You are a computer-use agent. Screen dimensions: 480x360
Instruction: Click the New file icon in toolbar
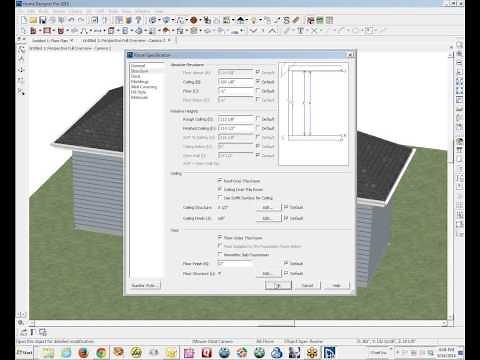pyautogui.click(x=24, y=20)
